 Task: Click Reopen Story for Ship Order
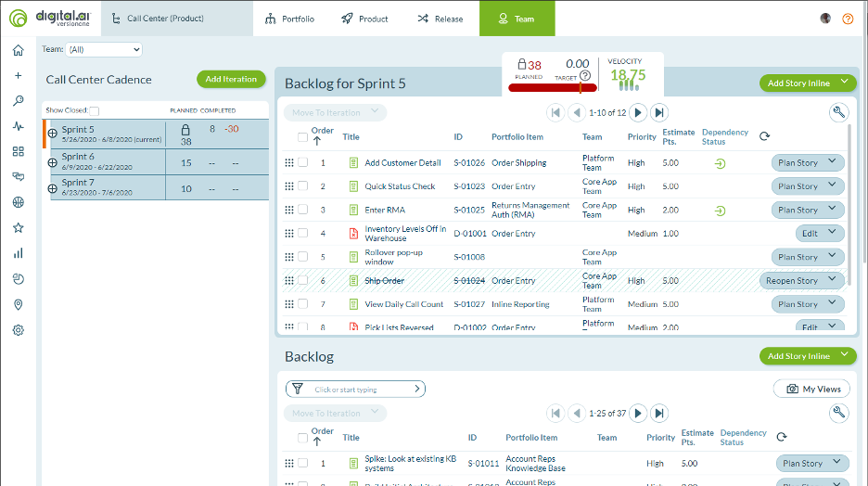792,281
